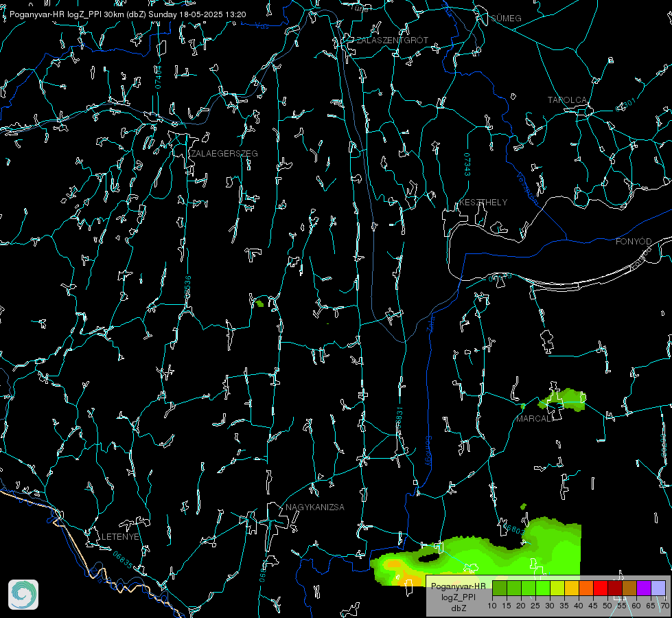Pick the bright green 25-30 dBZ swatch
The width and height of the screenshot is (672, 618).
point(542,588)
